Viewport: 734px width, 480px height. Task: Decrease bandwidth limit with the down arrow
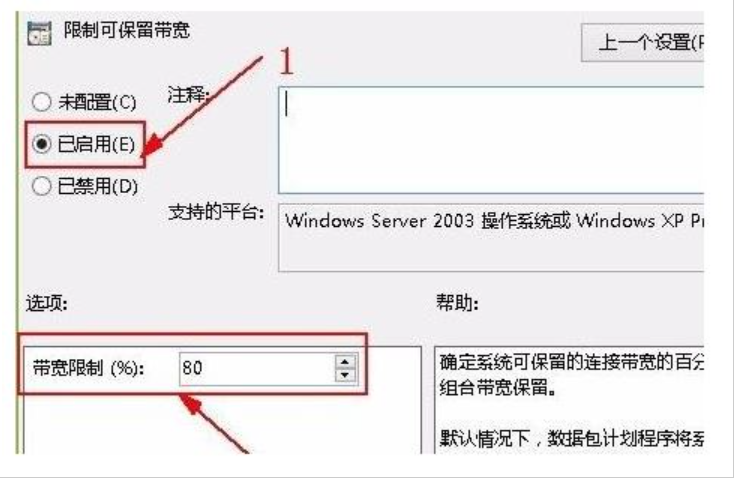345,375
